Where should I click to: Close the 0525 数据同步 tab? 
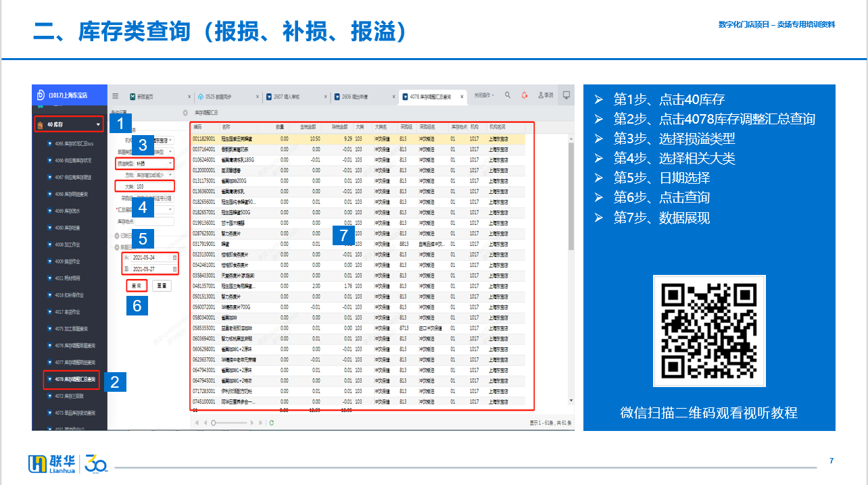click(x=258, y=97)
